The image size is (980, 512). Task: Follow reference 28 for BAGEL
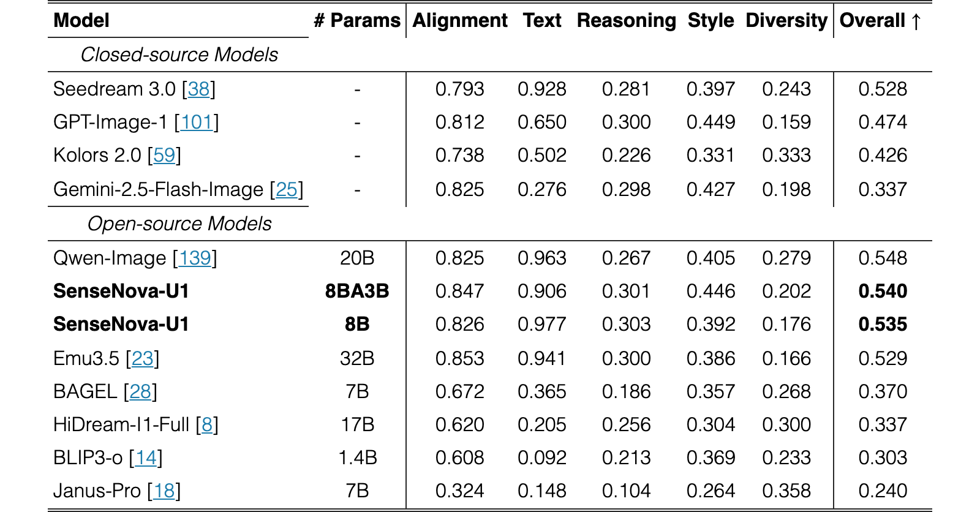(140, 391)
